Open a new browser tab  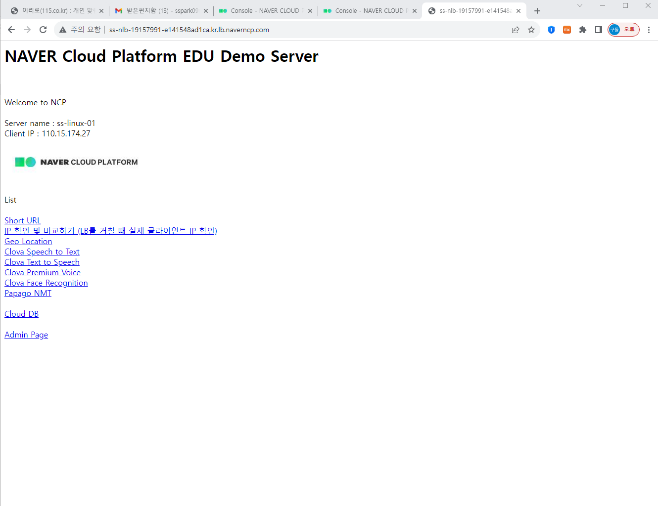pos(537,11)
